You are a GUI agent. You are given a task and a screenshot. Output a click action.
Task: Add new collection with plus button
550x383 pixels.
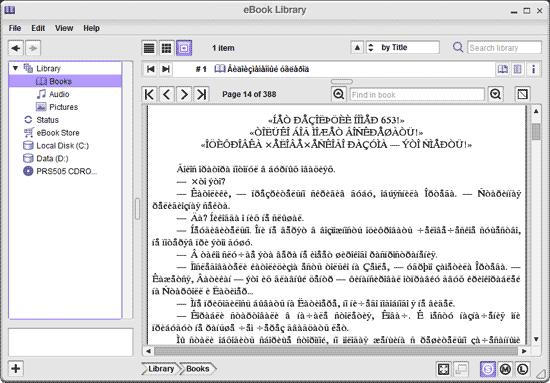click(16, 369)
